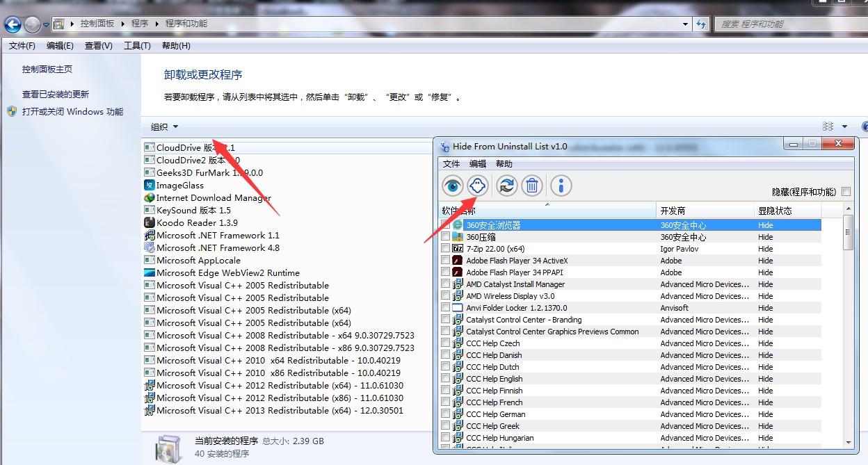Check the CCC Help Czech checkbox
This screenshot has height=465, width=868.
point(446,343)
